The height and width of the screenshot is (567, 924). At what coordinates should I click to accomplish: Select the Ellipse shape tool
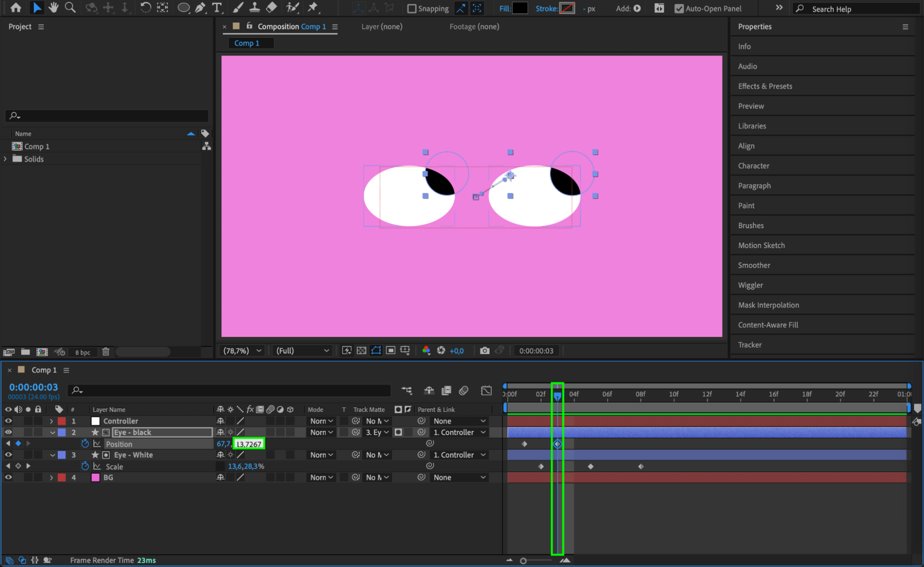click(x=184, y=7)
